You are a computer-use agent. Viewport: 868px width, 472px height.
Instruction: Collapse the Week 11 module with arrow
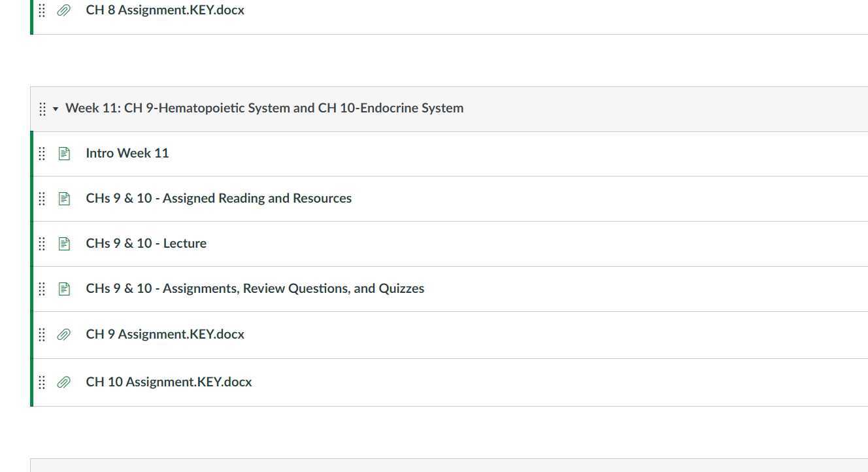pyautogui.click(x=56, y=109)
